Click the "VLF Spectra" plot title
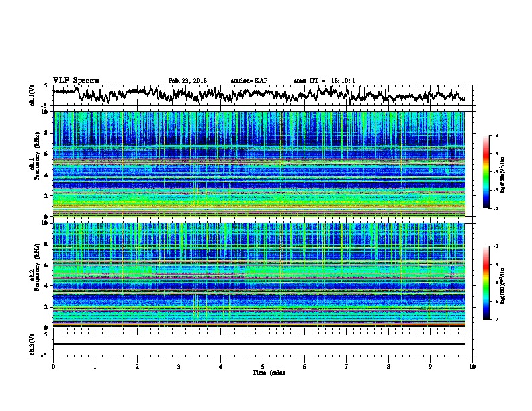Screen dimensions: 532x411 point(76,81)
